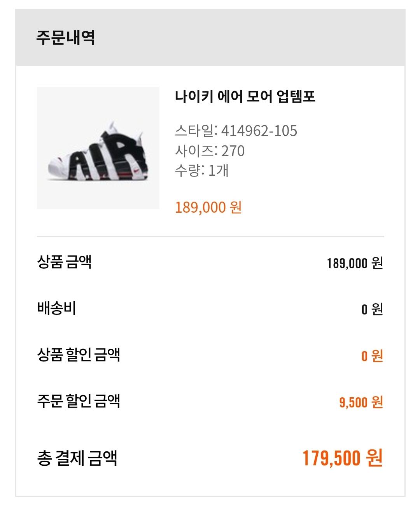
Task: Click the 주문 할인 금액 label
Action: [x=79, y=400]
